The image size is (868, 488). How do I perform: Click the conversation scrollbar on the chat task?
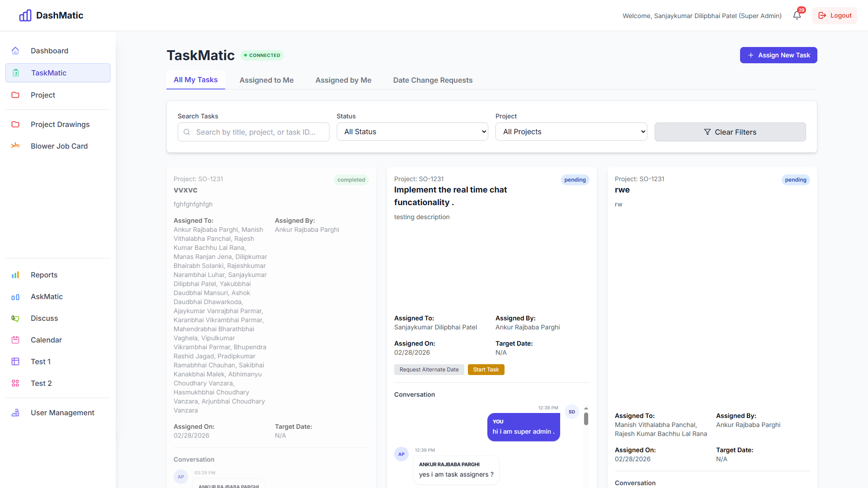click(586, 419)
